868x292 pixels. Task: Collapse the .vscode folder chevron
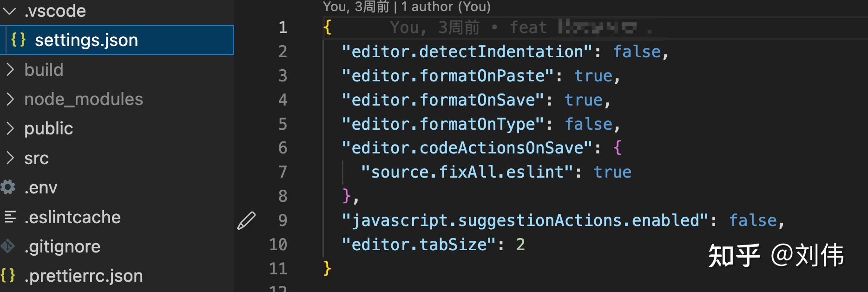tap(10, 10)
